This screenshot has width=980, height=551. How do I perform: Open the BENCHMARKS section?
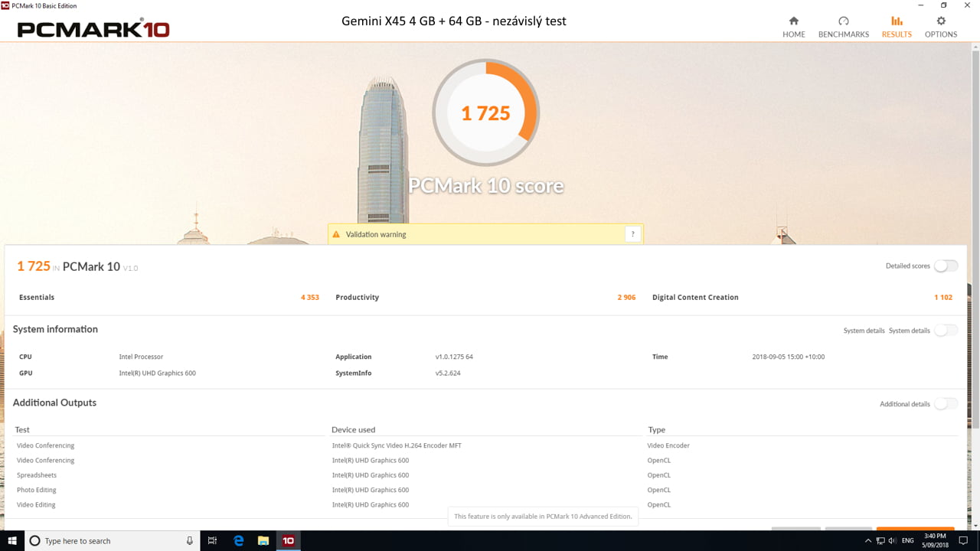point(844,27)
